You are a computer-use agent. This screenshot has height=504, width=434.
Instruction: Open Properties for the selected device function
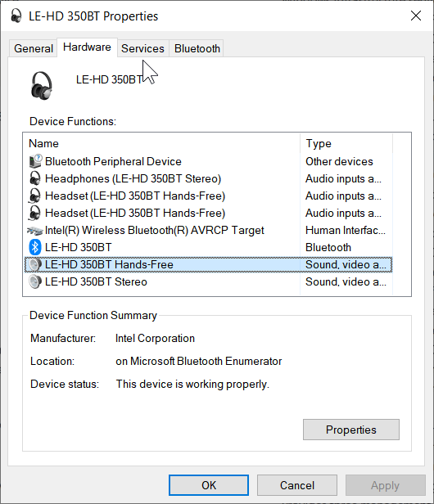tap(351, 430)
